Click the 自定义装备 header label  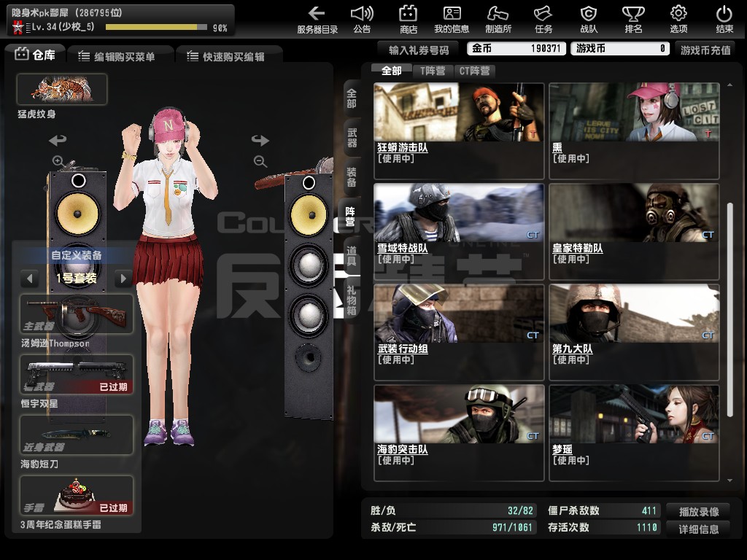coord(76,255)
